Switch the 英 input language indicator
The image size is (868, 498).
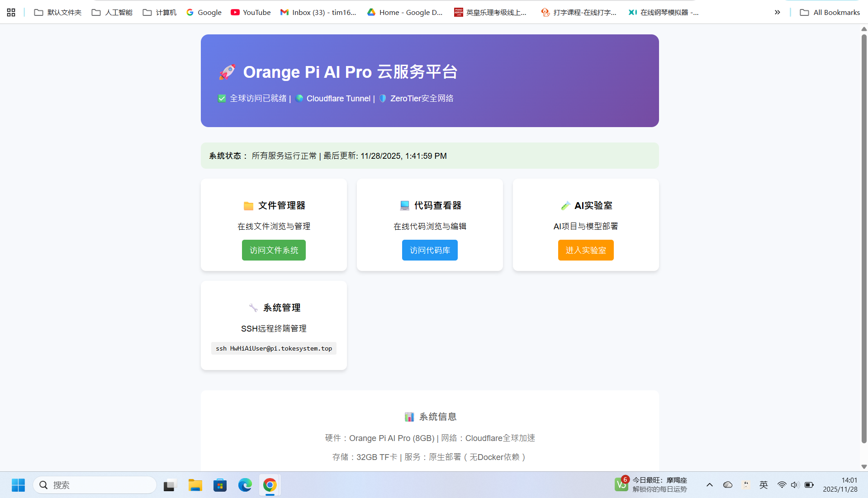click(x=764, y=485)
